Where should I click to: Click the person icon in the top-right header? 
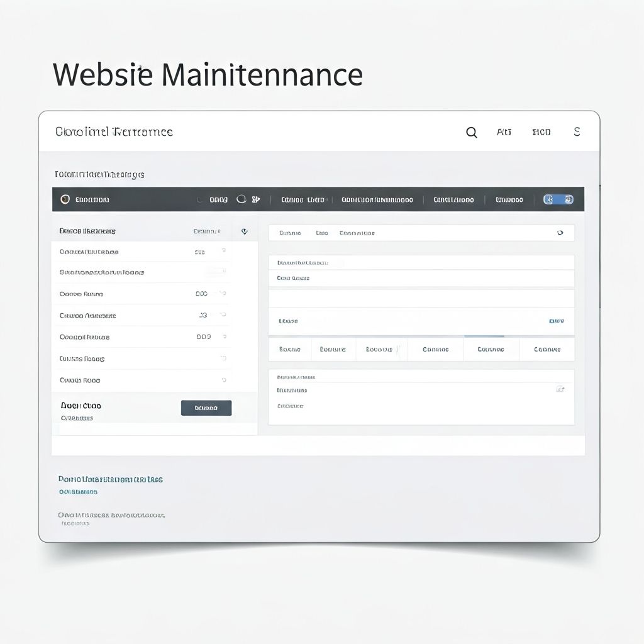click(x=577, y=132)
